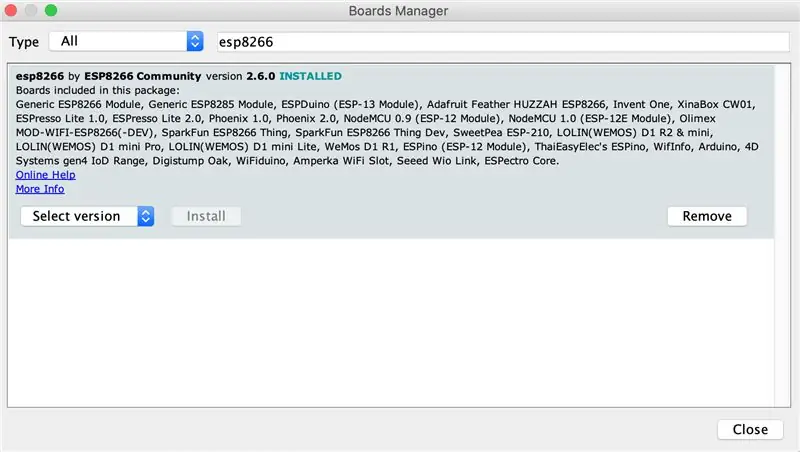Open the Select version dropdown

point(87,216)
